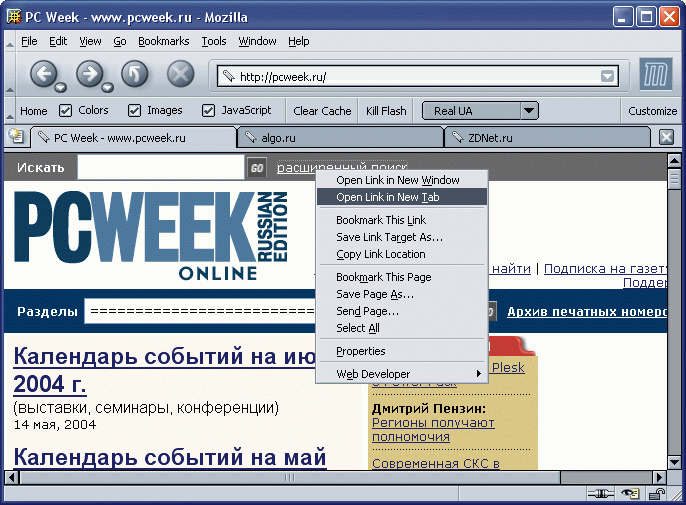Toggle the Colors checkbox
This screenshot has height=505, width=686.
click(65, 111)
